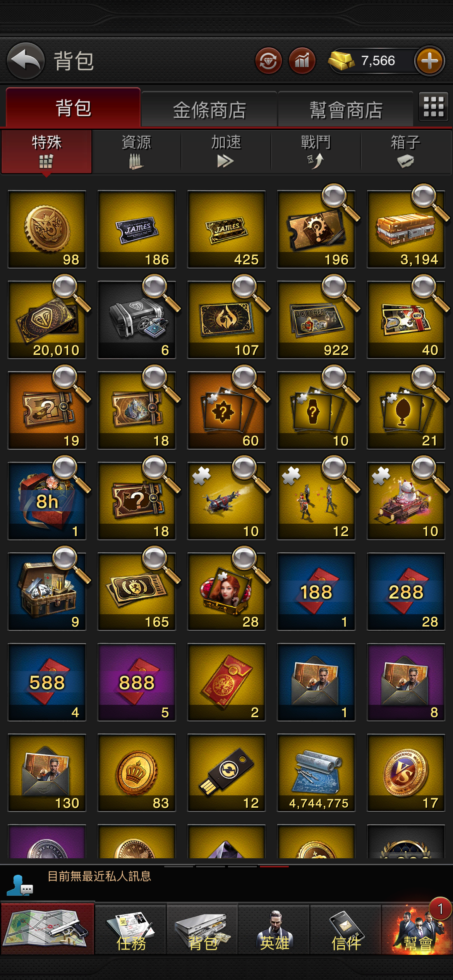Image resolution: width=453 pixels, height=980 pixels.
Task: Select the 8h gift box item
Action: coord(47,501)
